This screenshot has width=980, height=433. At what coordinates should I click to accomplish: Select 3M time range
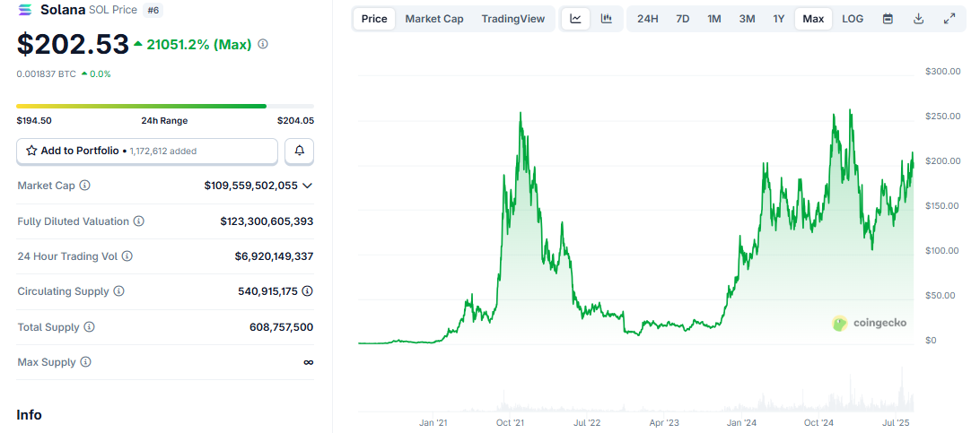click(x=747, y=19)
